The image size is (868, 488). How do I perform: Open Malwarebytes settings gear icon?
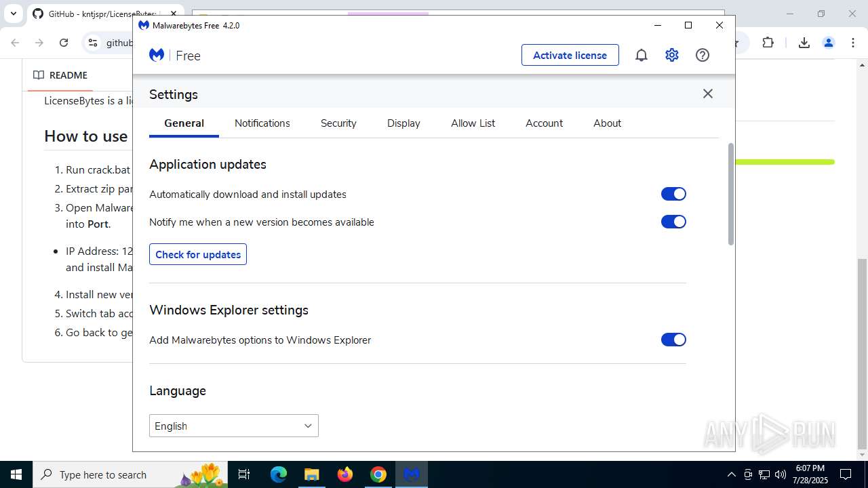672,56
